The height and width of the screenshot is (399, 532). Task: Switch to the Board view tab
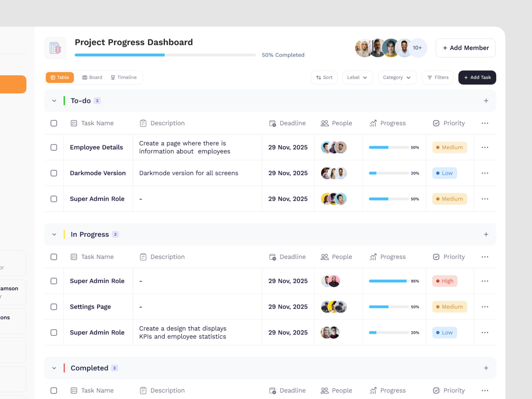click(x=92, y=77)
